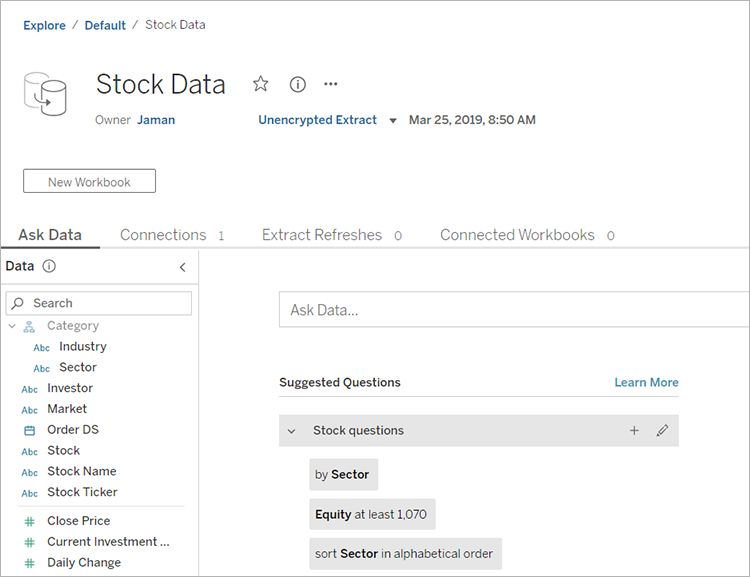Viewport: 750px width, 577px height.
Task: Go to Default project in breadcrumb
Action: click(x=105, y=25)
